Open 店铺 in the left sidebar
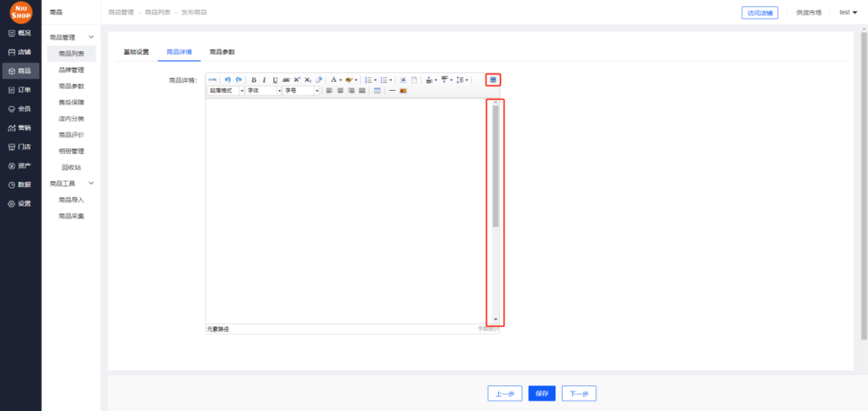The width and height of the screenshot is (868, 411). pyautogui.click(x=20, y=52)
